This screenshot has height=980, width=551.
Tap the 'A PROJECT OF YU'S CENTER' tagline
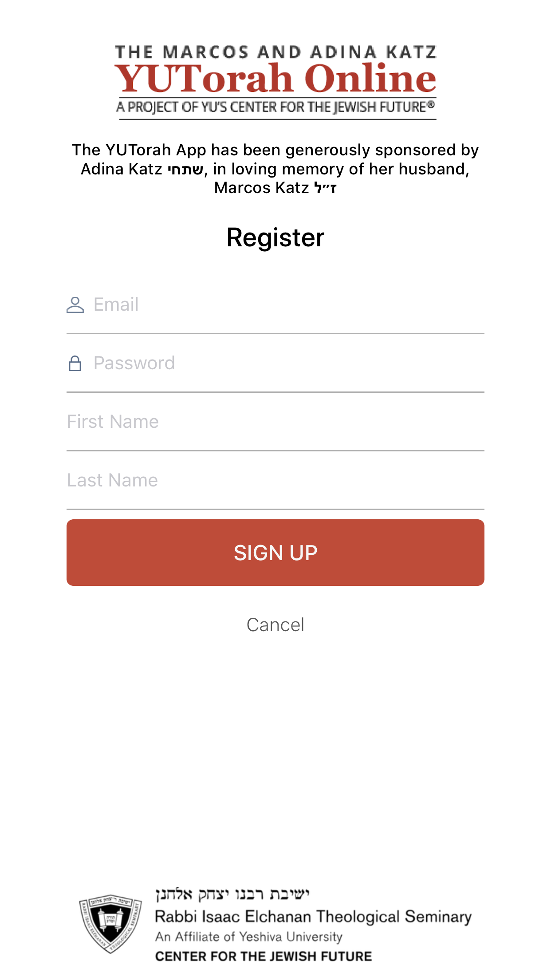click(x=275, y=107)
